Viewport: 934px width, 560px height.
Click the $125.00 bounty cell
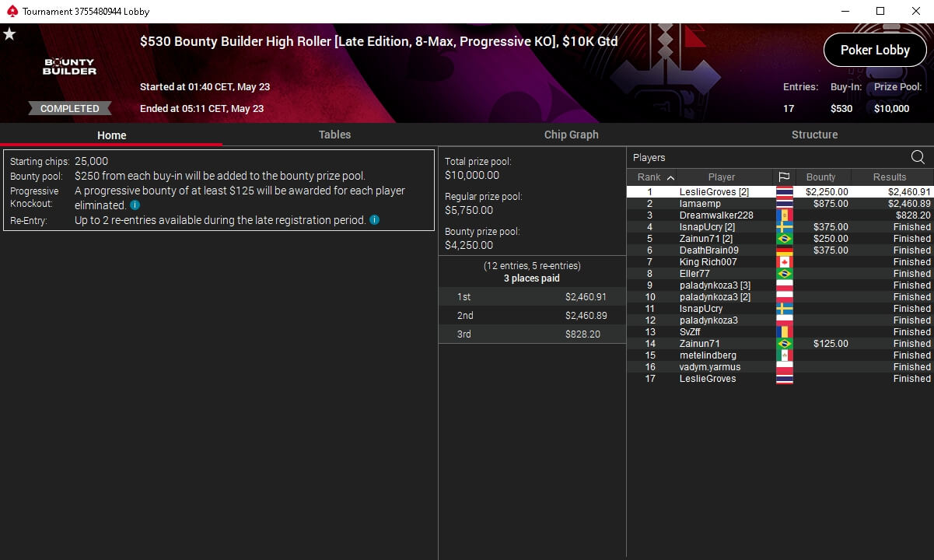click(x=831, y=344)
